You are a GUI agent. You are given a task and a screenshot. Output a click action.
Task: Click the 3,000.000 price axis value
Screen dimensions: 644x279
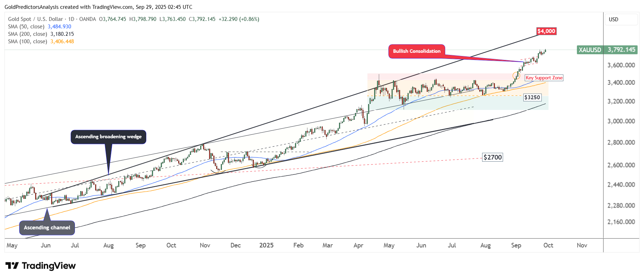[621, 121]
